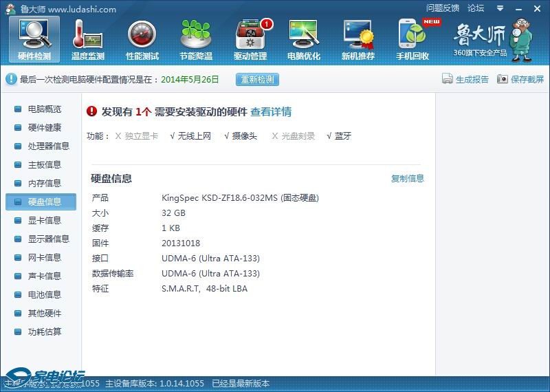Image resolution: width=550 pixels, height=392 pixels.
Task: Click the printer icon for 生成报告
Action: [x=448, y=78]
